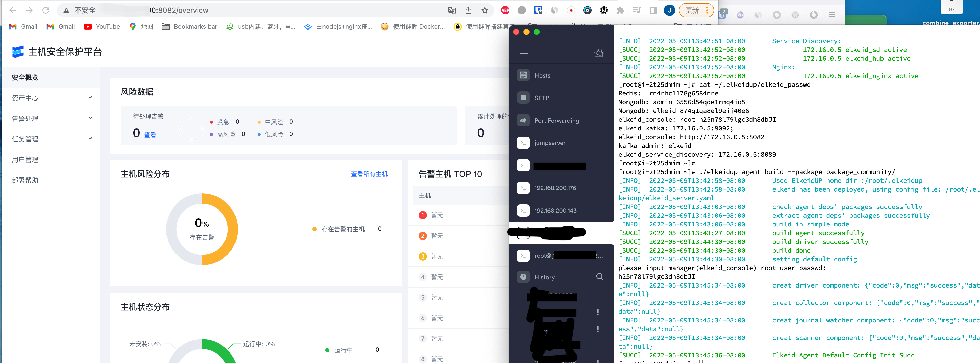Open the History panel in Termius
This screenshot has height=363, width=980.
pyautogui.click(x=545, y=277)
